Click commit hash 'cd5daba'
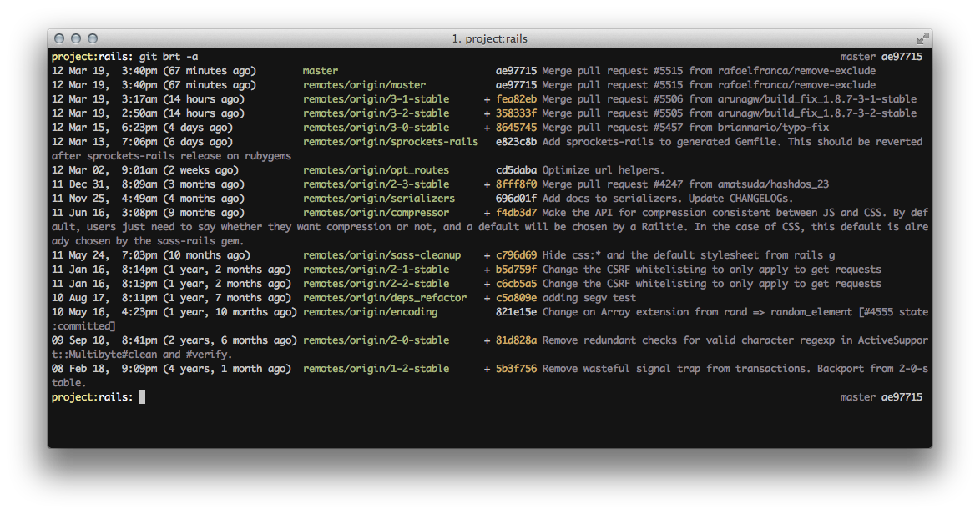The width and height of the screenshot is (980, 514). pos(516,170)
